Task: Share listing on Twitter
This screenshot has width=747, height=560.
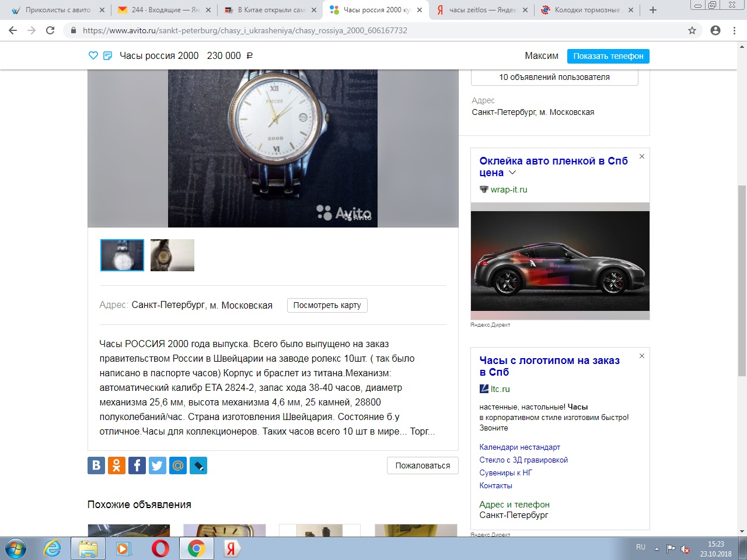Action: (158, 466)
